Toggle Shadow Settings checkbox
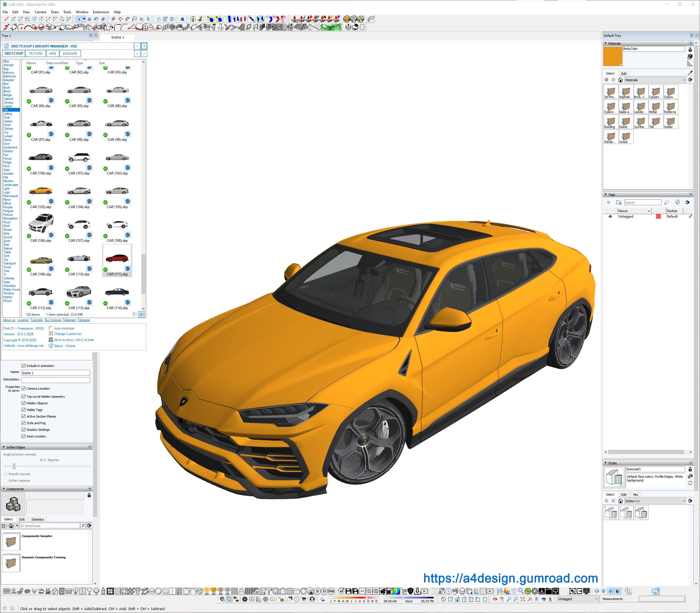 point(24,430)
